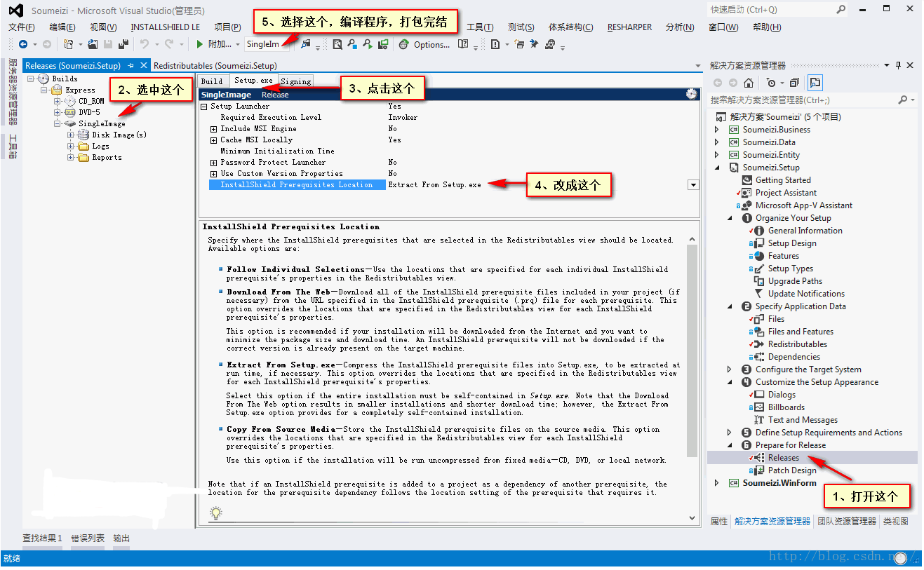Viewport: 924px width, 570px height.
Task: Click the search magnifier in Quick Launch box
Action: [x=841, y=10]
